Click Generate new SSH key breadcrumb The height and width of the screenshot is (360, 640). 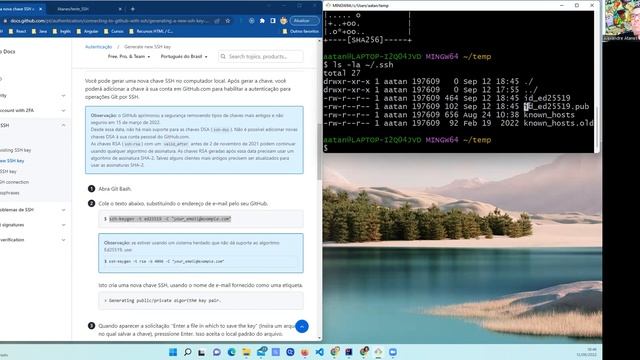tap(147, 47)
